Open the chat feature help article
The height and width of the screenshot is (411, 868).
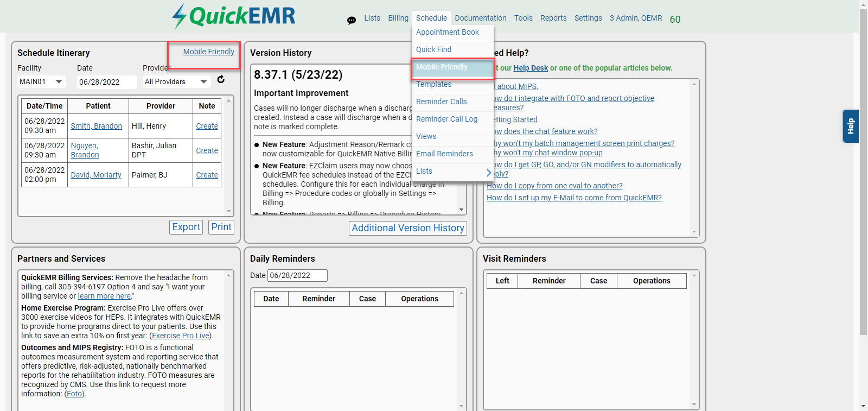click(545, 131)
